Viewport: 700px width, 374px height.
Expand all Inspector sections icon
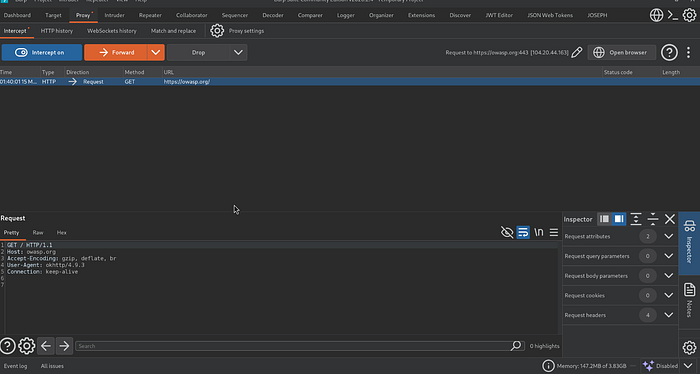click(x=636, y=219)
